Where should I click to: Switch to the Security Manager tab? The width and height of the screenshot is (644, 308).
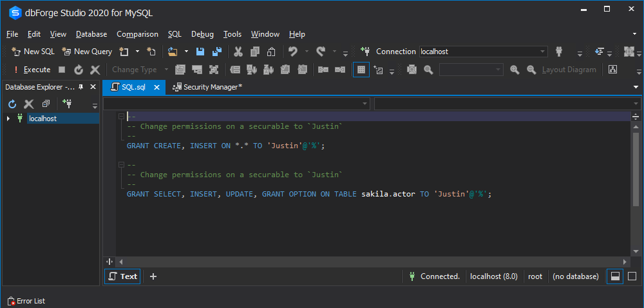212,86
